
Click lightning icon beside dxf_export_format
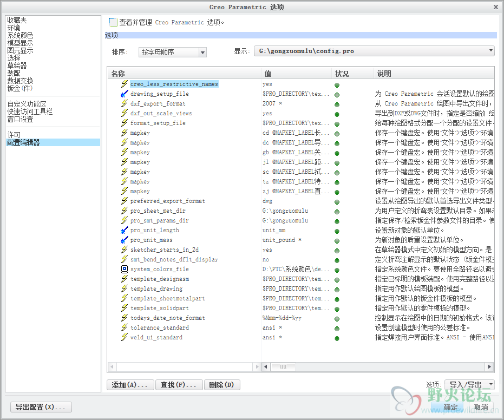coord(125,103)
